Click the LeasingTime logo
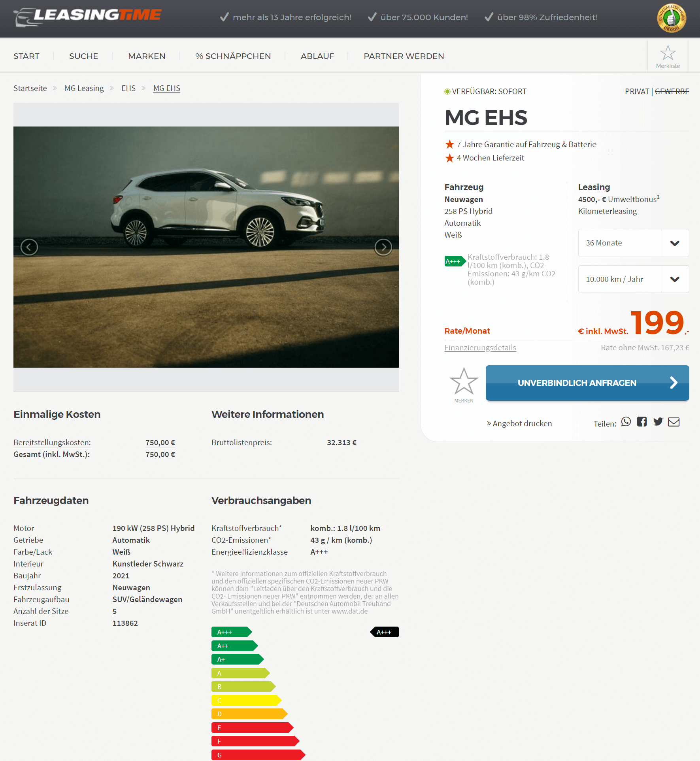 click(x=87, y=17)
